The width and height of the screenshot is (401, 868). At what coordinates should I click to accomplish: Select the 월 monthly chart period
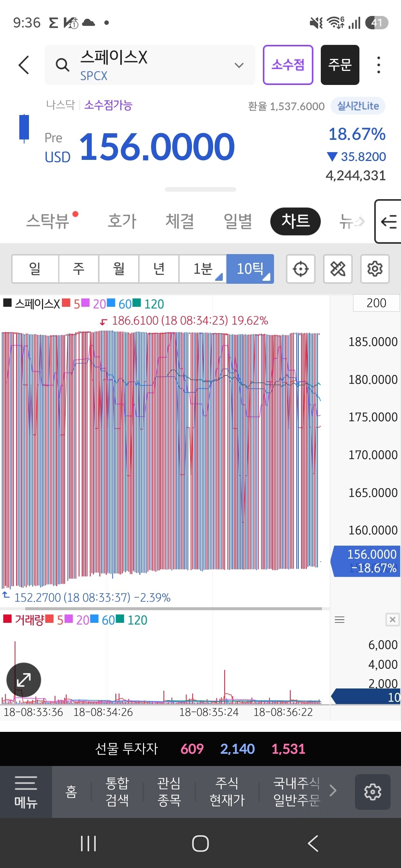118,269
